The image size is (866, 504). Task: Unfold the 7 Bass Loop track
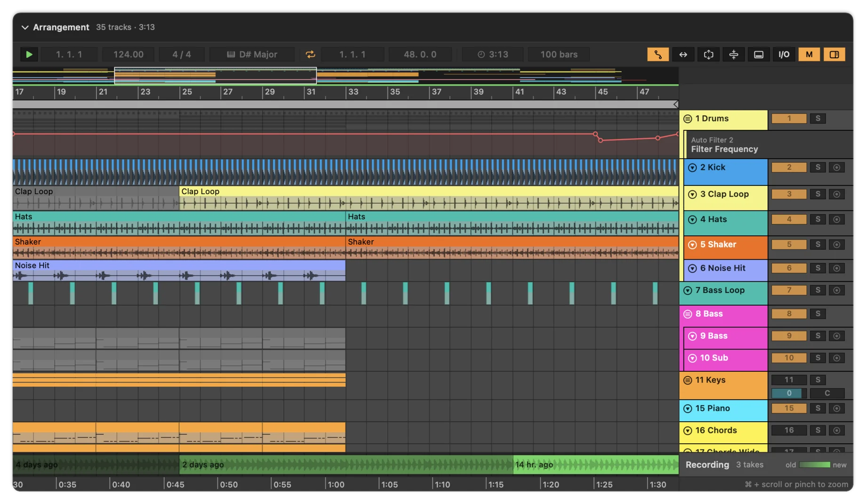click(x=688, y=290)
